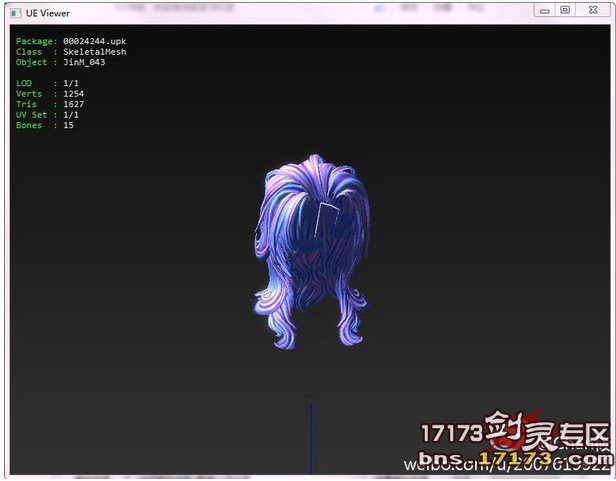The image size is (616, 481).
Task: Click the Class label
Action: [29, 52]
